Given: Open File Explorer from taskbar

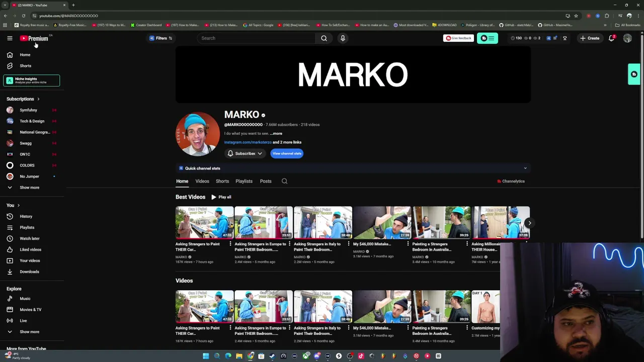Looking at the screenshot, I should click(239, 356).
